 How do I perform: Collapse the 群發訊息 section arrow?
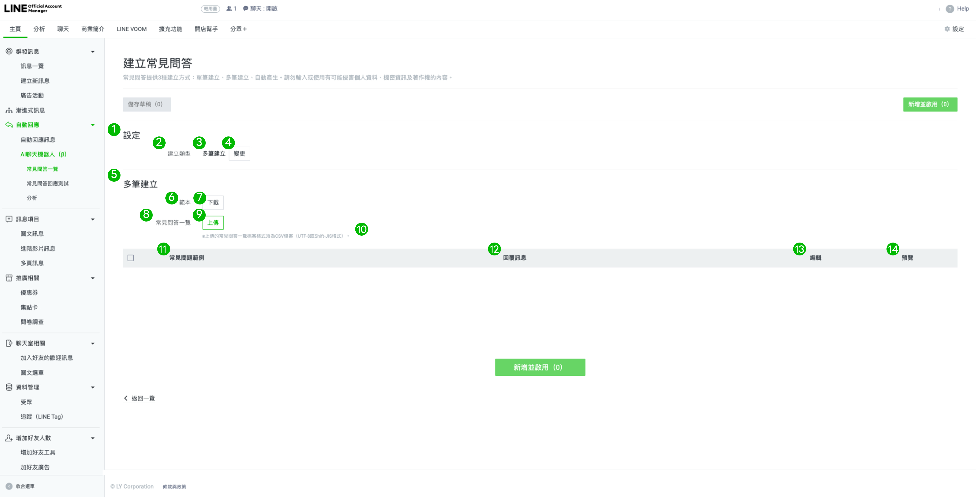pyautogui.click(x=93, y=52)
